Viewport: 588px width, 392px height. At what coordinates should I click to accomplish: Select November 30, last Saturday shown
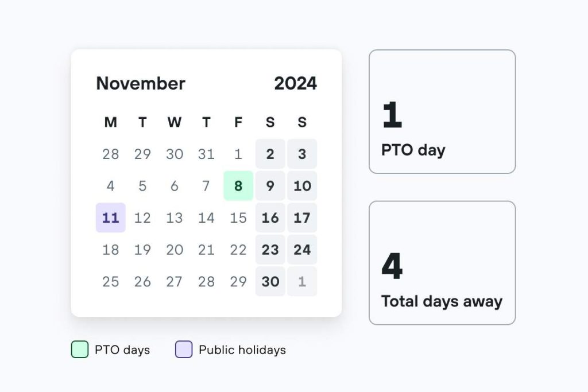click(270, 281)
